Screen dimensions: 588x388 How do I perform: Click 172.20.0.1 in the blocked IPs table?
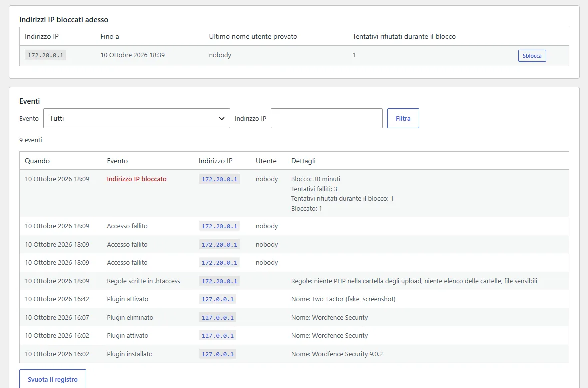pyautogui.click(x=46, y=55)
